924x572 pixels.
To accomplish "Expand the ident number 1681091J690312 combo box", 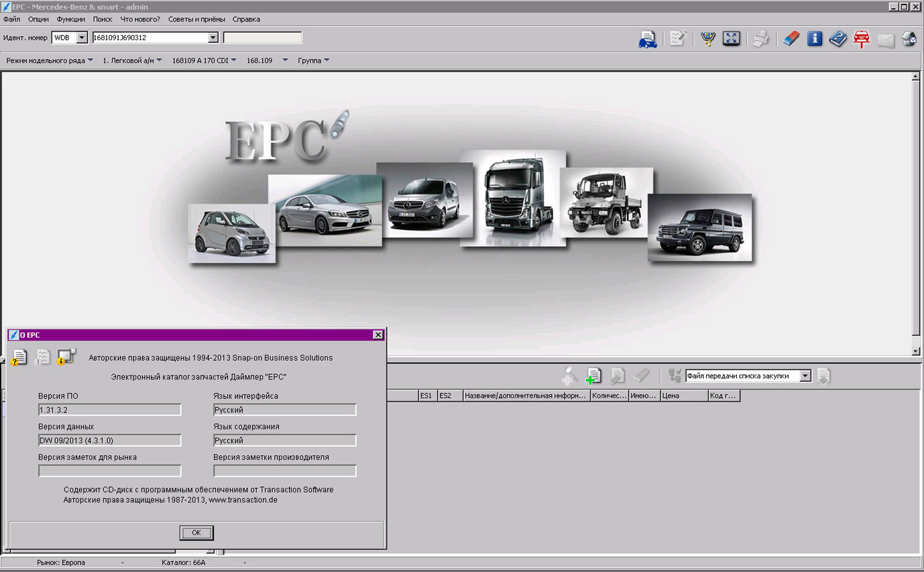I will pos(213,38).
